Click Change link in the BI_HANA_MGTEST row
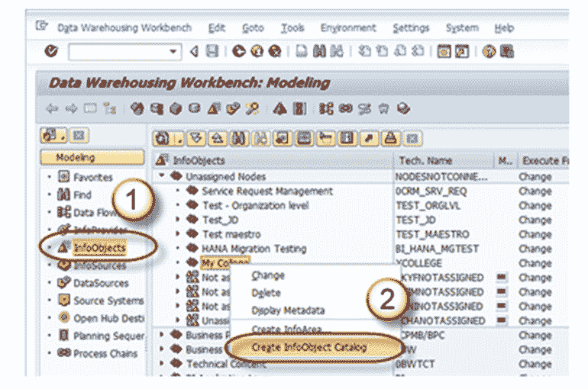This screenshot has height=389, width=588. click(535, 249)
